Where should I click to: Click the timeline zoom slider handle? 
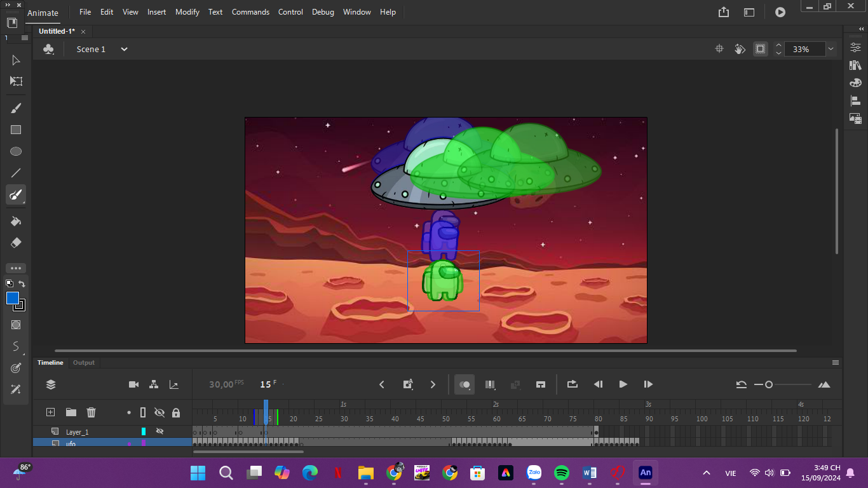(769, 384)
